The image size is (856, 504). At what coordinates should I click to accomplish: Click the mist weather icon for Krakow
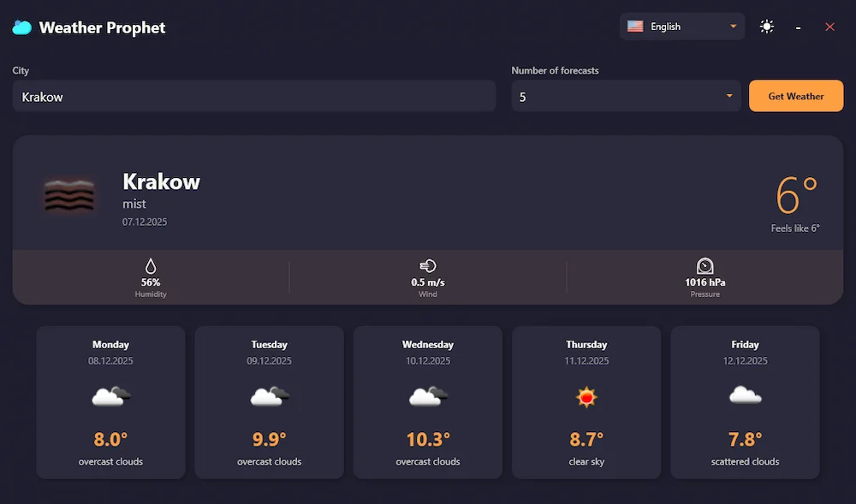click(69, 194)
